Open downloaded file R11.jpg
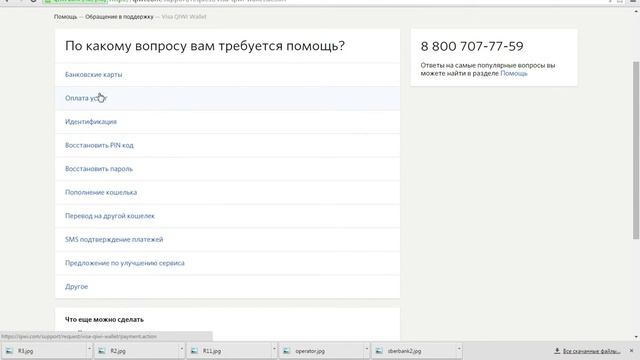The width and height of the screenshot is (640, 360). pyautogui.click(x=231, y=351)
